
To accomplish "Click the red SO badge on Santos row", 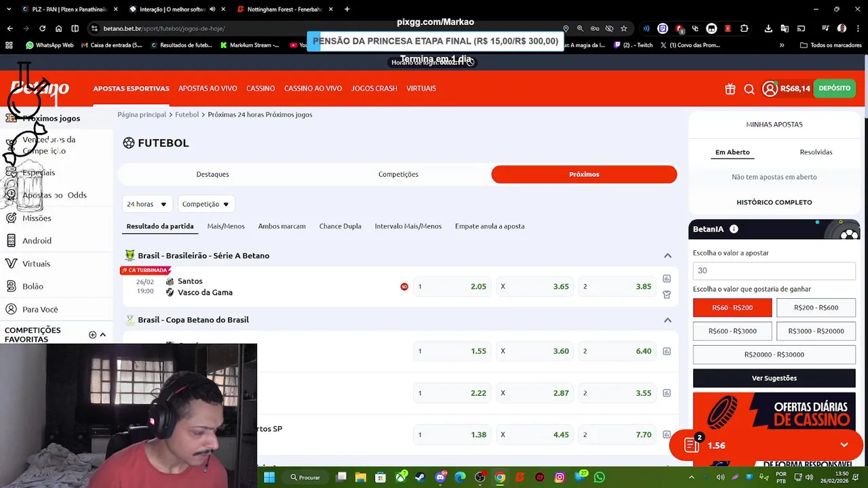I will tap(404, 287).
